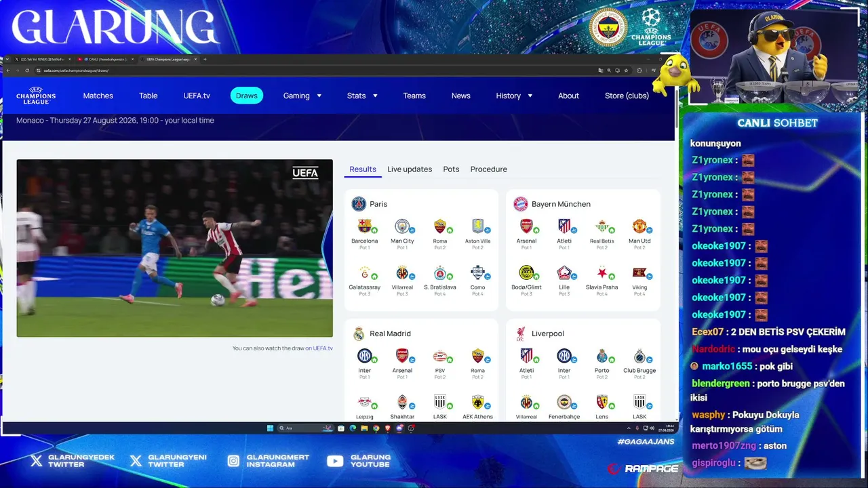868x488 pixels.
Task: Click the browser reload button
Action: [27, 70]
